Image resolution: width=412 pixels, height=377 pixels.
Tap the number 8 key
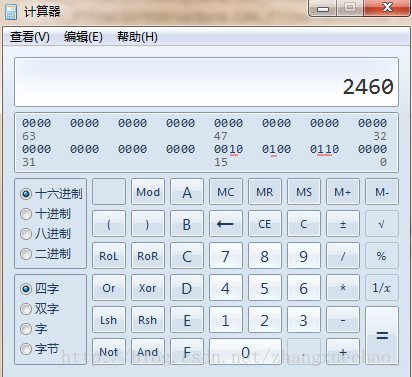[265, 256]
